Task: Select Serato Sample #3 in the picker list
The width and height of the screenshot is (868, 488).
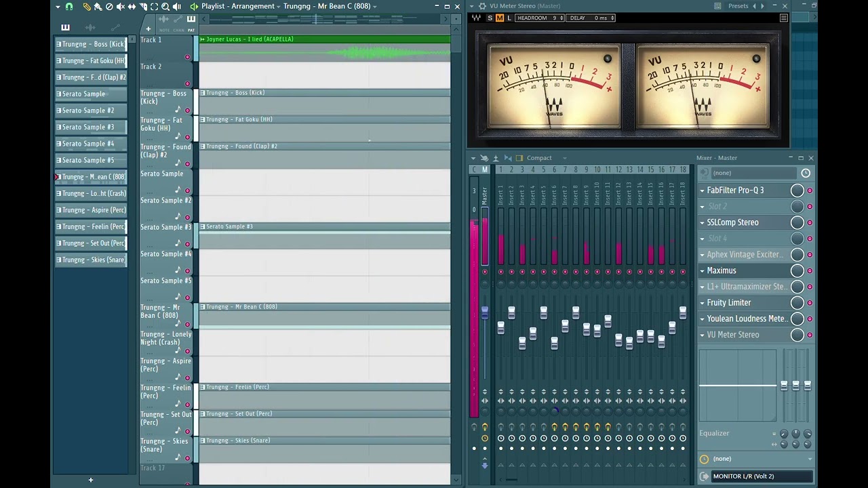Action: click(91, 127)
